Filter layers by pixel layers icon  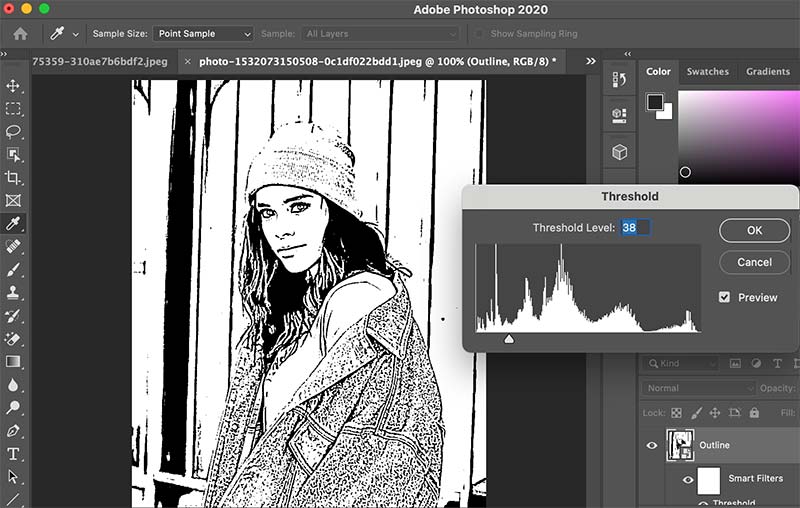coord(735,363)
